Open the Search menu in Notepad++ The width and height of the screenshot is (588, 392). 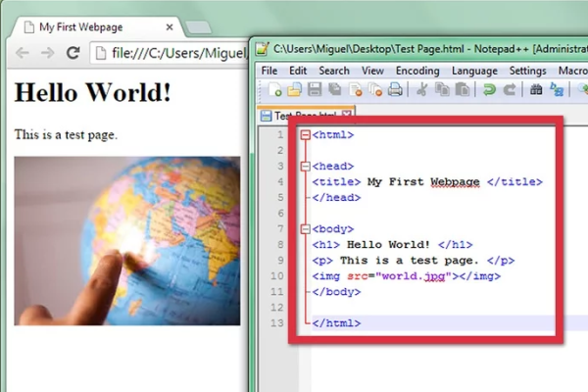click(x=334, y=71)
